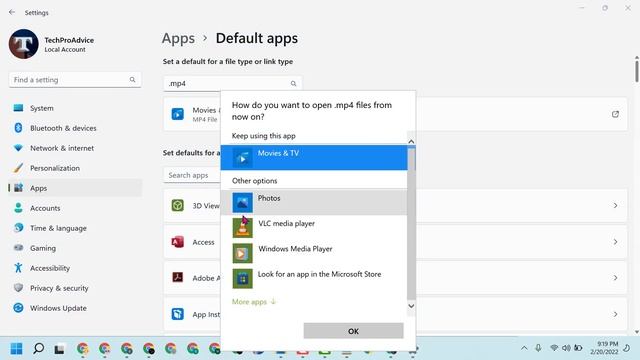Click the 3D Viewer app icon
Viewport: 640px width, 360px height.
pyautogui.click(x=178, y=205)
